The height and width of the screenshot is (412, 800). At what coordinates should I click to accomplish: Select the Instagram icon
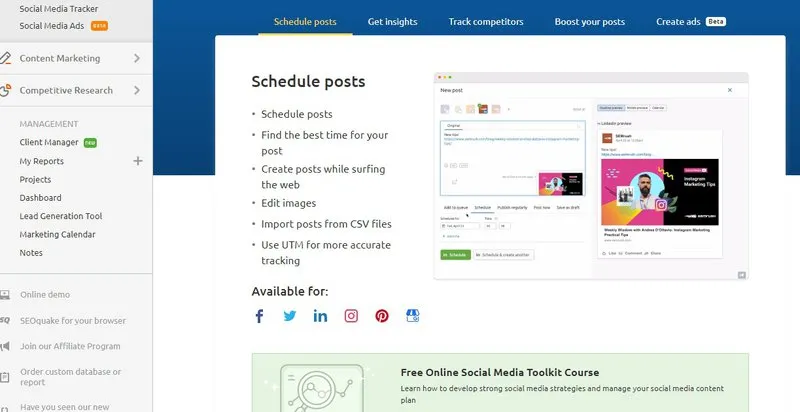pos(351,316)
